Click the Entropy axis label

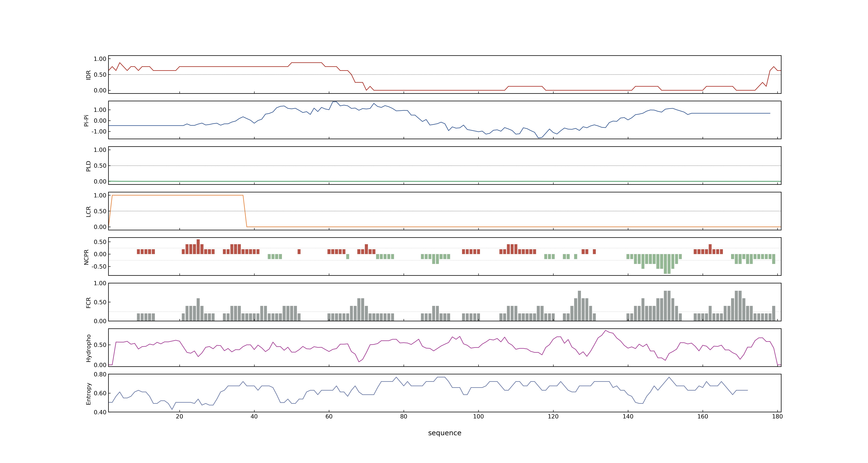pos(89,393)
